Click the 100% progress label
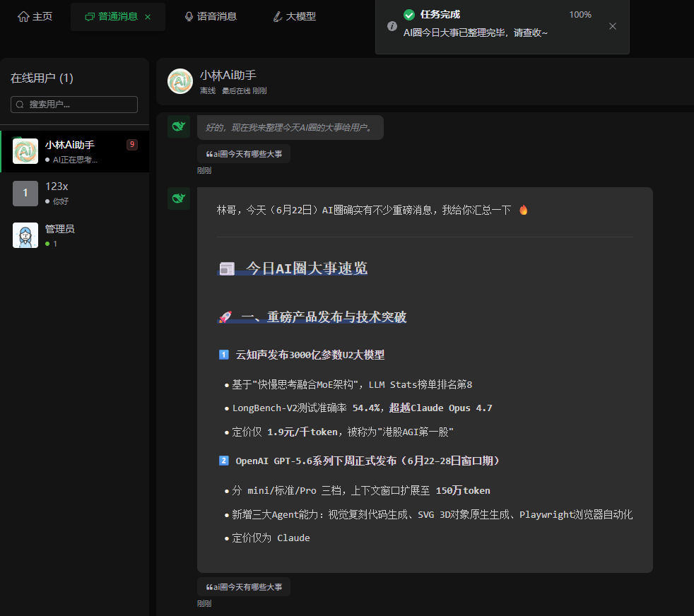This screenshot has width=694, height=616. click(580, 15)
